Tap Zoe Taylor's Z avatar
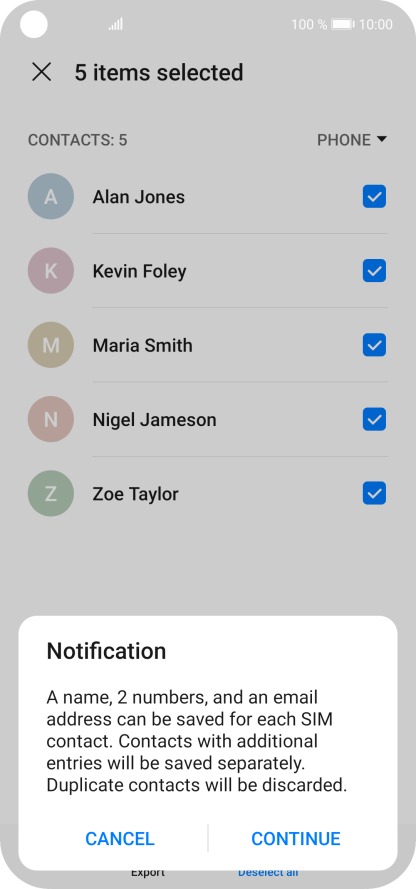 coord(50,494)
